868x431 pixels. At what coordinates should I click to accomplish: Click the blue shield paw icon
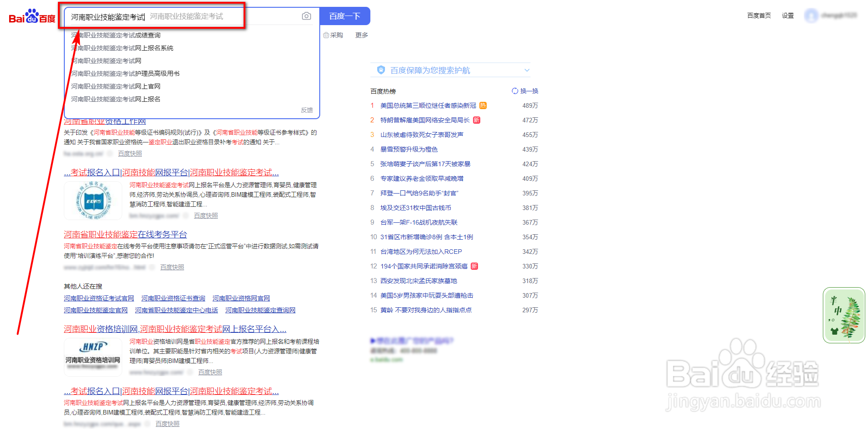pyautogui.click(x=380, y=69)
